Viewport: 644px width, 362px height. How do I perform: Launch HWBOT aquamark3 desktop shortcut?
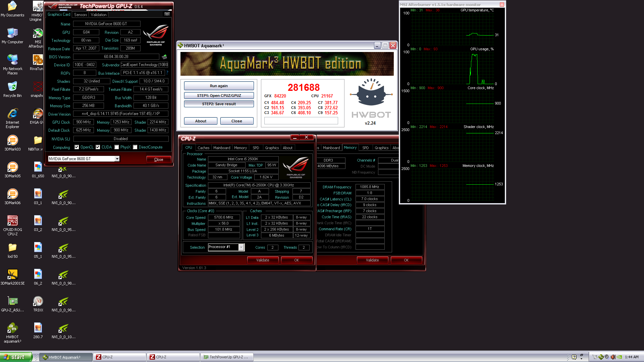pyautogui.click(x=12, y=333)
